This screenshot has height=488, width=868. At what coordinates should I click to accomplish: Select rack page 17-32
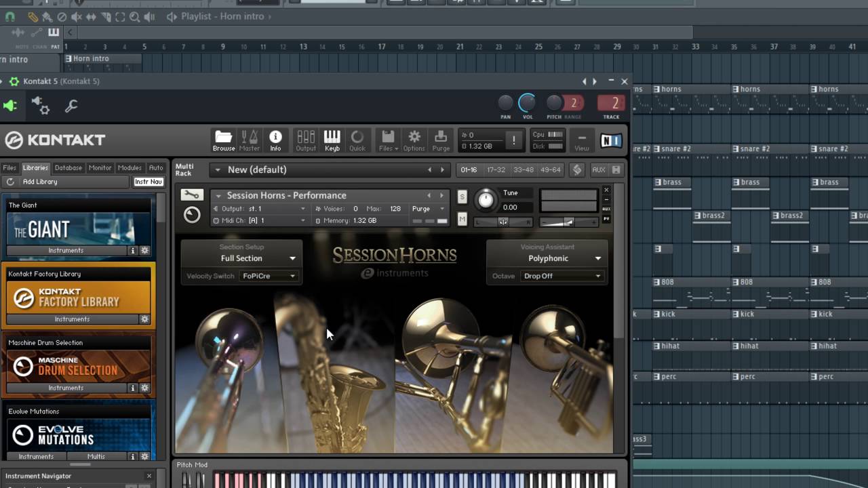pyautogui.click(x=496, y=169)
